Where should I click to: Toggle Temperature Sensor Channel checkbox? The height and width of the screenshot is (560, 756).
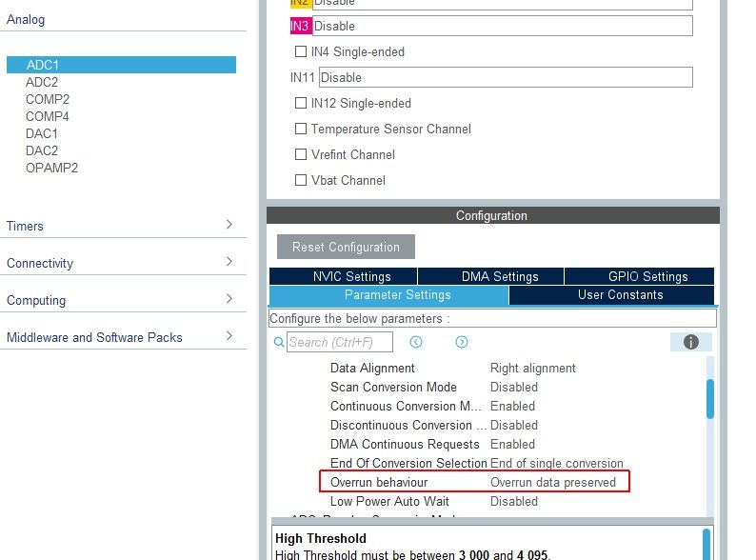tap(300, 129)
